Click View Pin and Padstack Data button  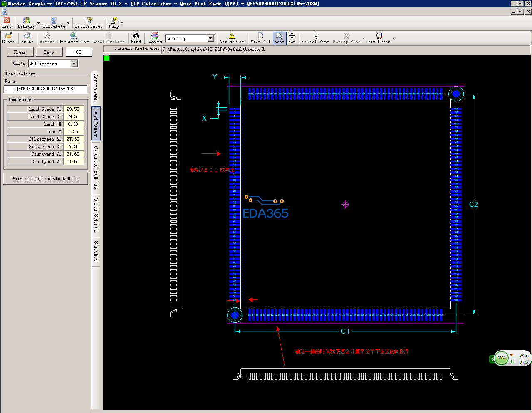click(x=45, y=178)
